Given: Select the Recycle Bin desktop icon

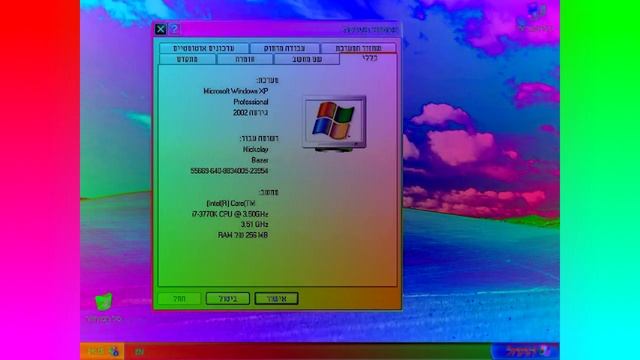Looking at the screenshot, I should (x=104, y=308).
